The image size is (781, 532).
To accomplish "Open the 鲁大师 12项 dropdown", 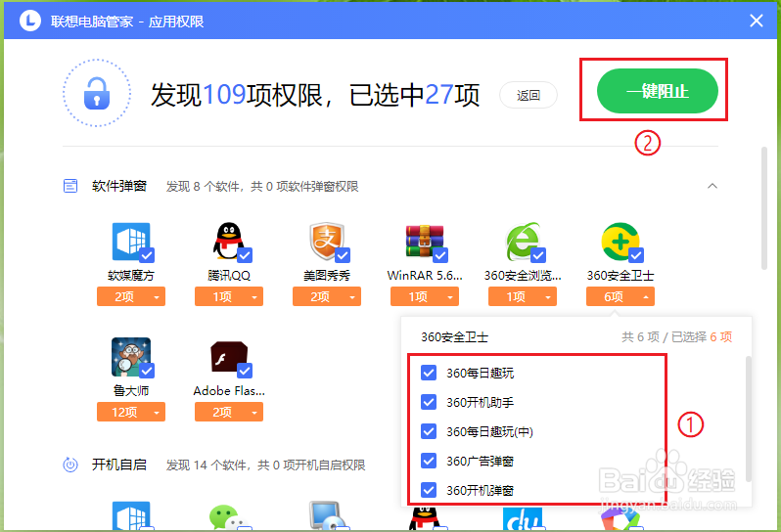I will [x=131, y=412].
